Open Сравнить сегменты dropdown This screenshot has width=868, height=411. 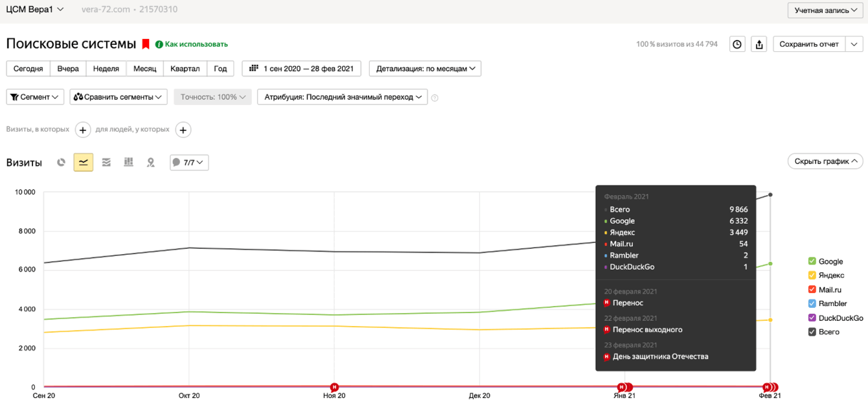[119, 97]
